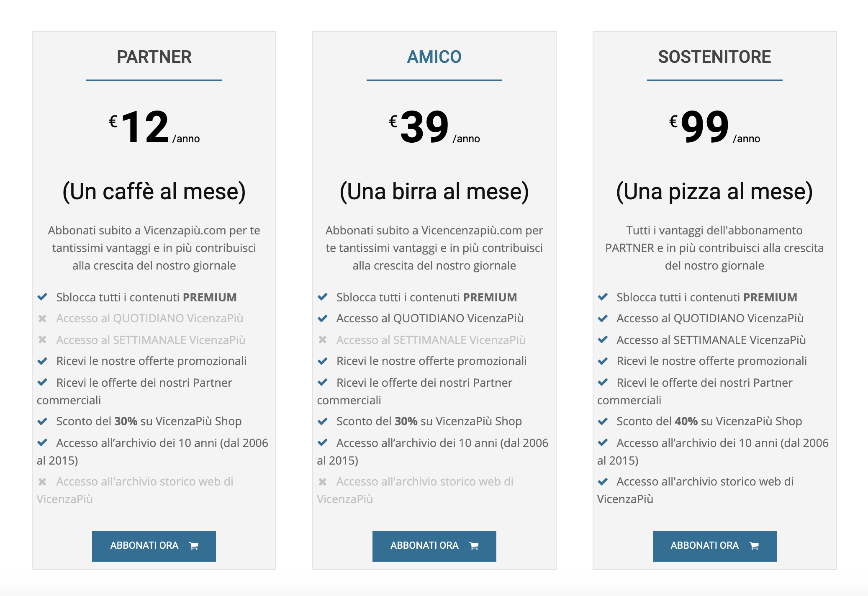Click the checkmark beside 40% discount in SOSTENITORE
Screen dimensions: 868x596
603,421
